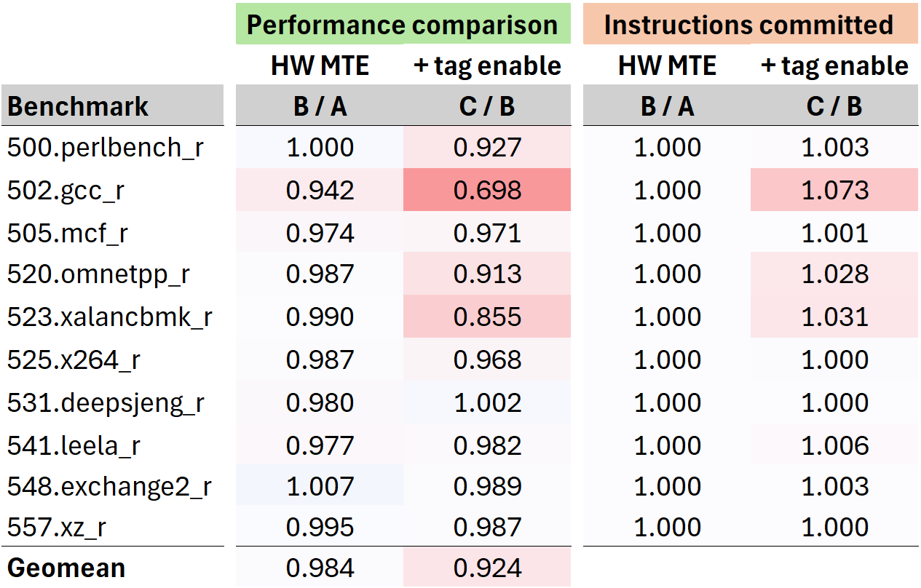Viewport: 921px width, 588px height.
Task: Select the 1.002 cell for deepsjeng
Action: point(487,402)
